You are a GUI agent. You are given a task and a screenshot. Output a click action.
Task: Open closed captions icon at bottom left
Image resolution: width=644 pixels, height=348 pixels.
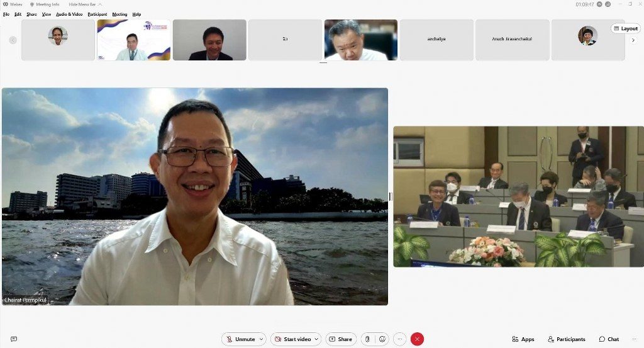(14, 339)
